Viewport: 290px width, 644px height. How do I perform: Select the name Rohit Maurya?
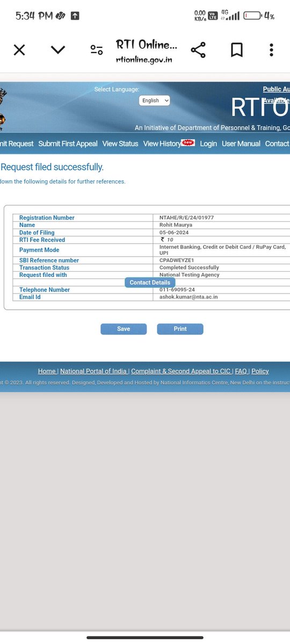[x=176, y=225]
